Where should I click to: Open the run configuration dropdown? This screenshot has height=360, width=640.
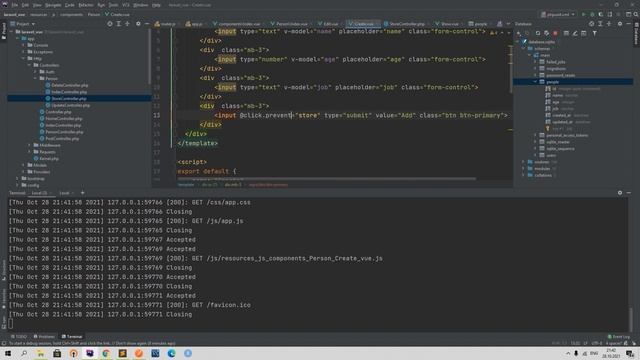tap(558, 14)
